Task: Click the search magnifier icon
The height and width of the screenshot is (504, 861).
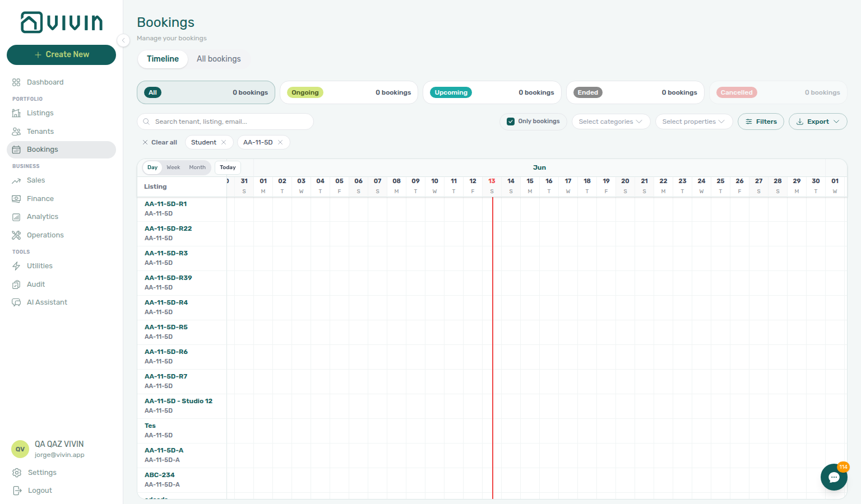Action: pyautogui.click(x=146, y=122)
